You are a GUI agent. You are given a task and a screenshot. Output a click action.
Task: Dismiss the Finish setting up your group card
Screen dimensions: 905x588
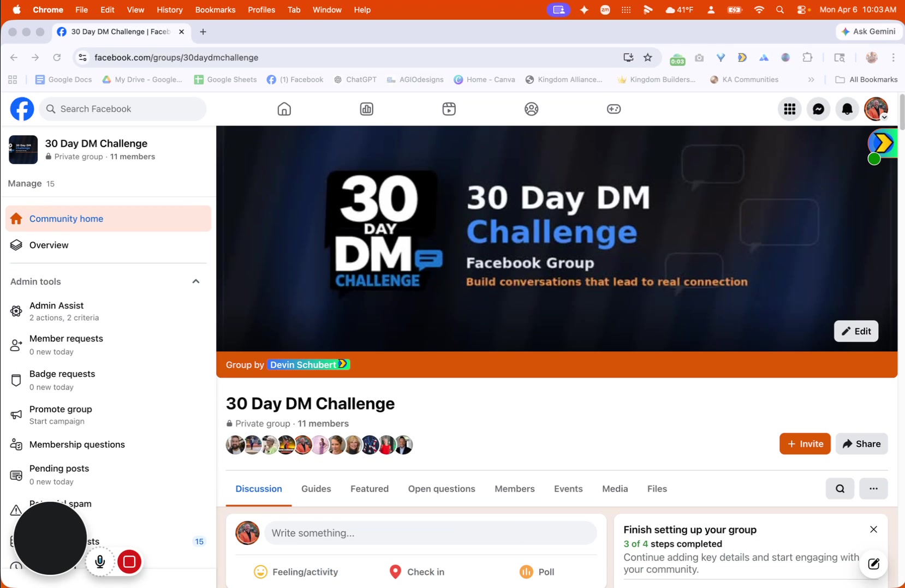874,530
